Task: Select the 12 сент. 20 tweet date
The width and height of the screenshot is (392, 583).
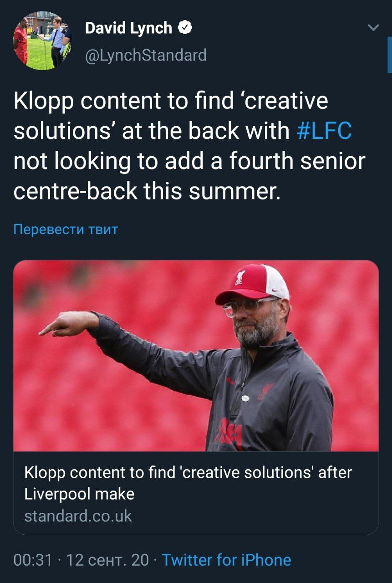Action: point(108,560)
